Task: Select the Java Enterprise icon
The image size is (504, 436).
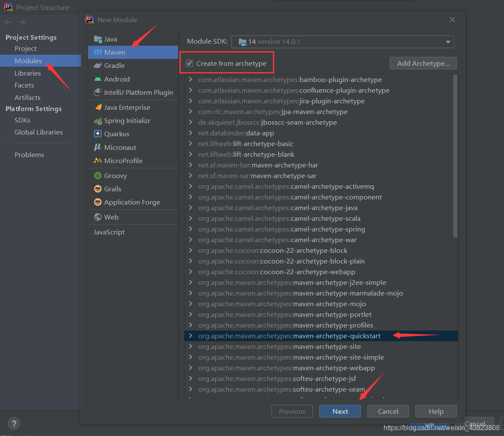Action: (98, 107)
